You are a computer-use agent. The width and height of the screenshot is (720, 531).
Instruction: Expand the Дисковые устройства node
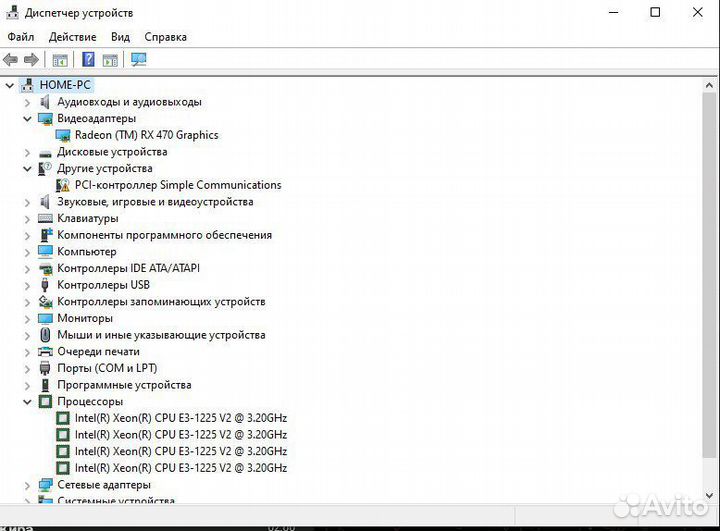pos(28,152)
